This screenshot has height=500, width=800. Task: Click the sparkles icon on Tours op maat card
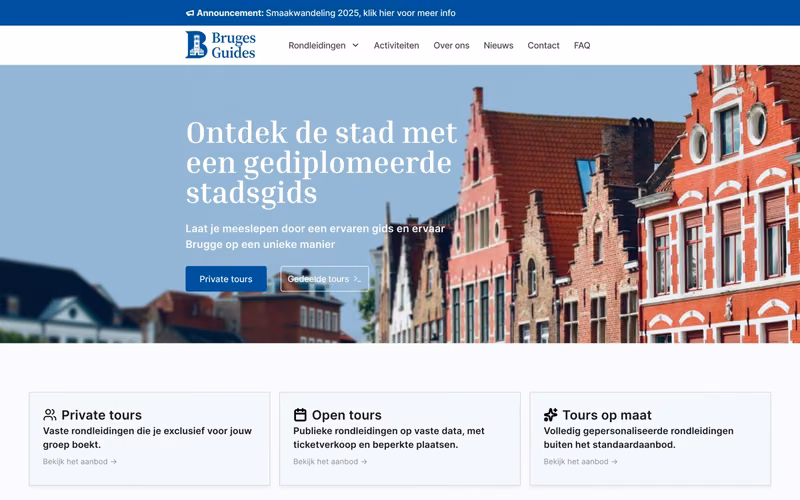[551, 415]
